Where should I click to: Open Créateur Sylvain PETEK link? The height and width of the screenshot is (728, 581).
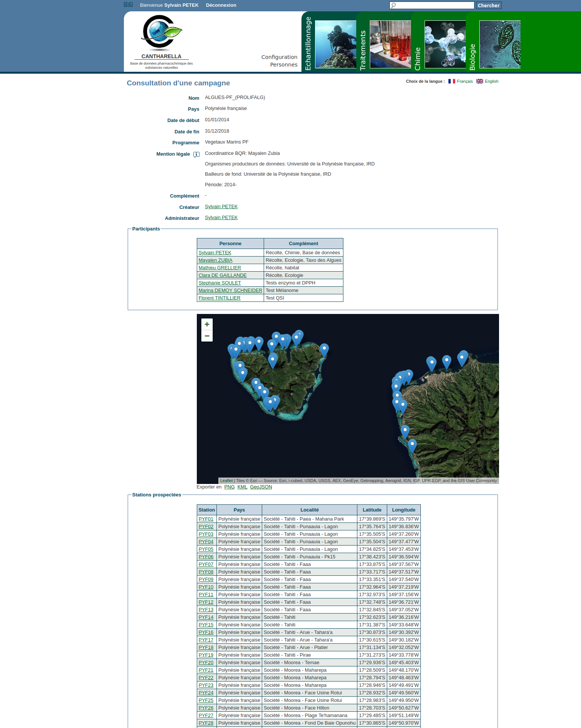click(221, 207)
